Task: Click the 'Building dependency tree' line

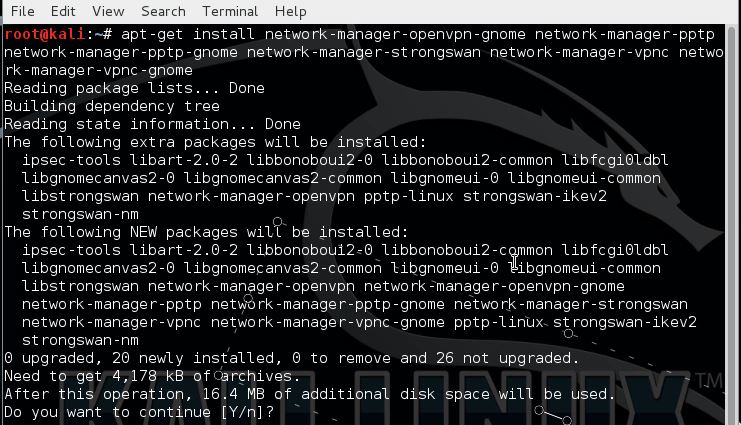Action: [x=112, y=106]
